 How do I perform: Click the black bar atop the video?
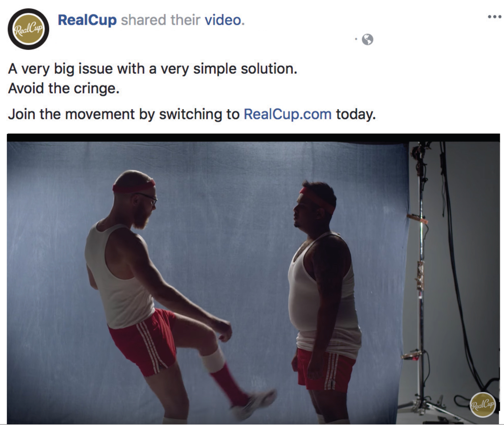coord(253,138)
